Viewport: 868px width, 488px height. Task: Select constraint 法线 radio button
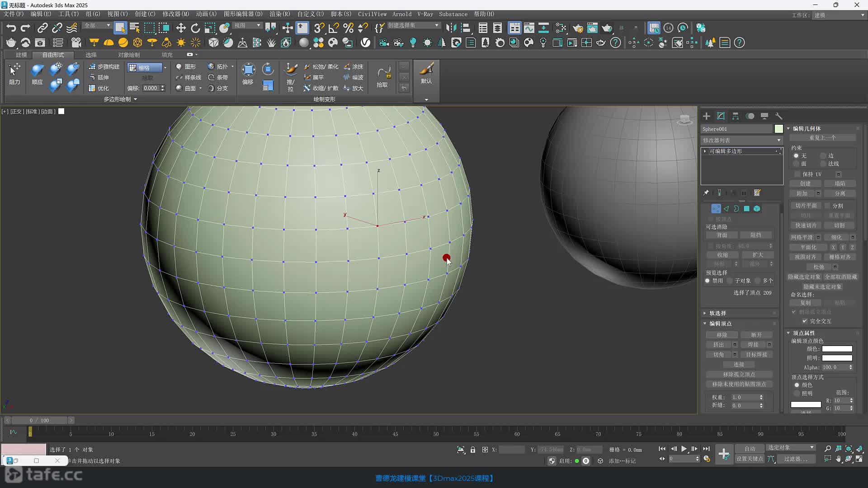(x=823, y=164)
